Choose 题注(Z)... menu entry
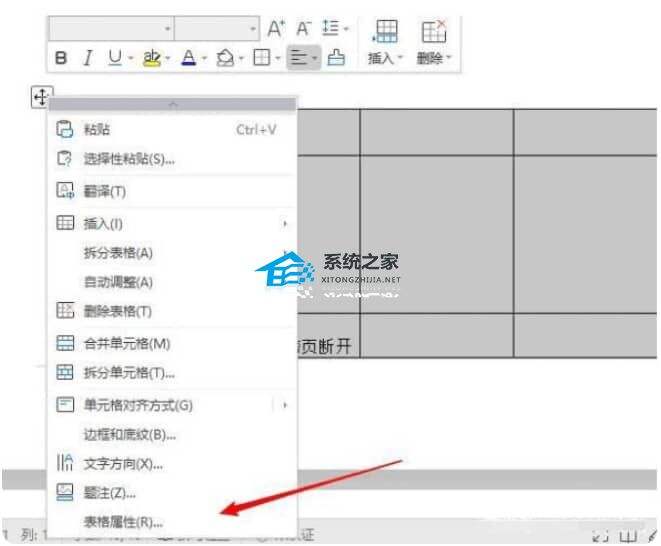The image size is (661, 546). [173, 493]
